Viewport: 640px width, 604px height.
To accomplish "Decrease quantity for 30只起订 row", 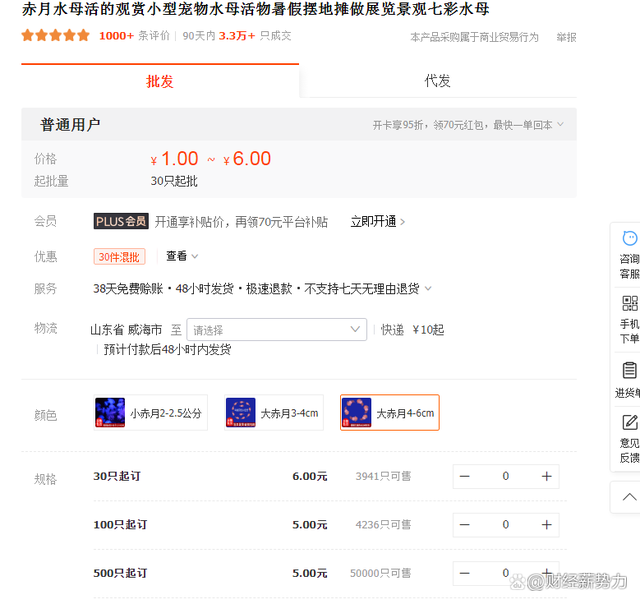I will point(464,476).
